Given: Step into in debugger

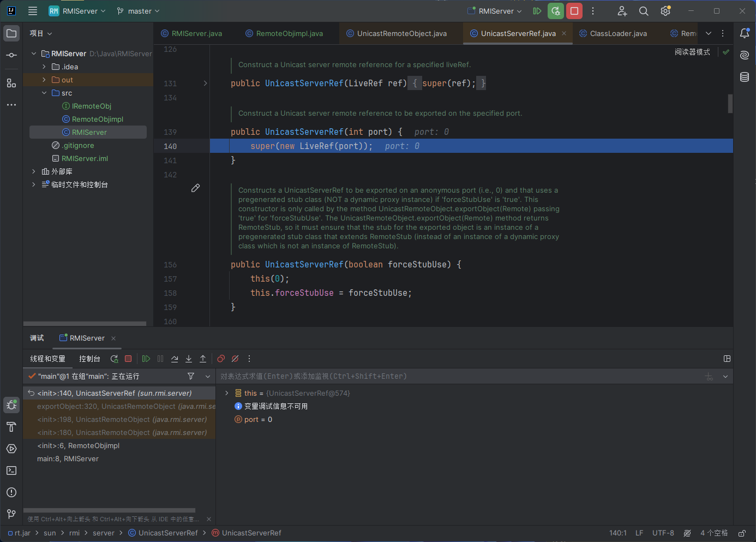Looking at the screenshot, I should pos(189,359).
